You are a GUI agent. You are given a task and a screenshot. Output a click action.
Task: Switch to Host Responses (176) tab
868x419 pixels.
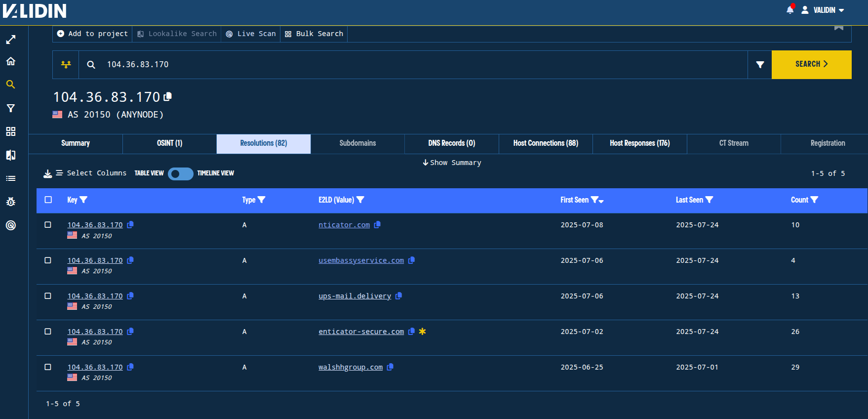point(640,143)
